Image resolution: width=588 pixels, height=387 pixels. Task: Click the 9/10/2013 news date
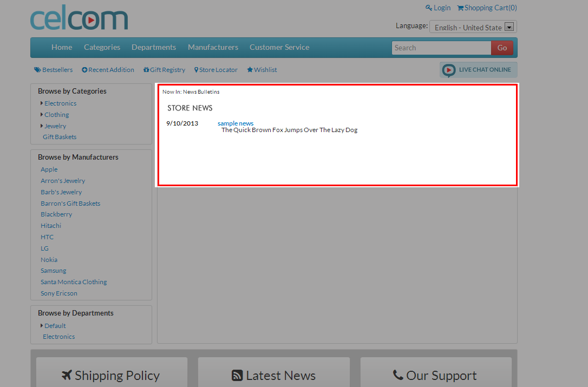(182, 123)
